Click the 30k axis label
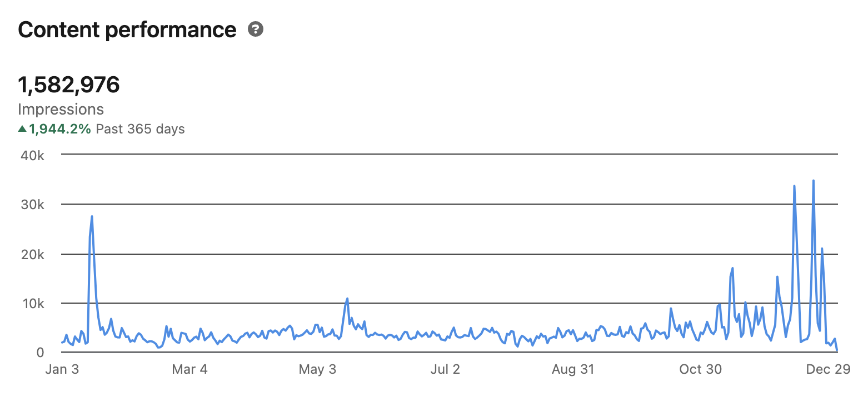The image size is (868, 396). pyautogui.click(x=32, y=205)
